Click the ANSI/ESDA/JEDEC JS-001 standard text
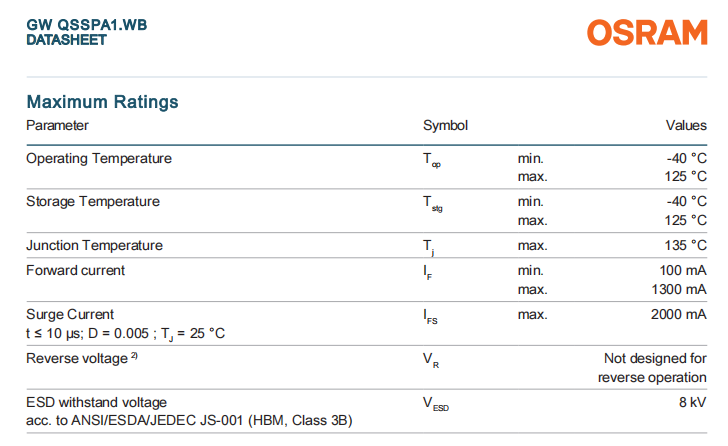The height and width of the screenshot is (446, 728). coord(190,420)
